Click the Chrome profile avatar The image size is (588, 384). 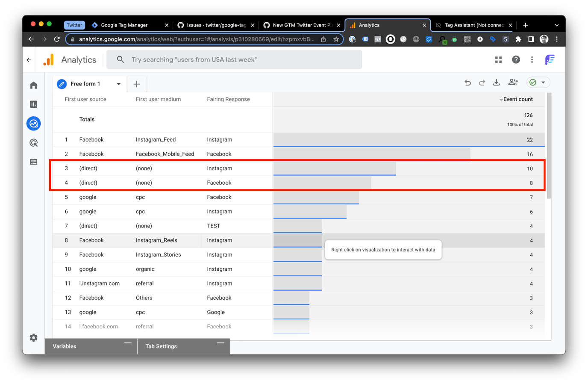tap(544, 39)
